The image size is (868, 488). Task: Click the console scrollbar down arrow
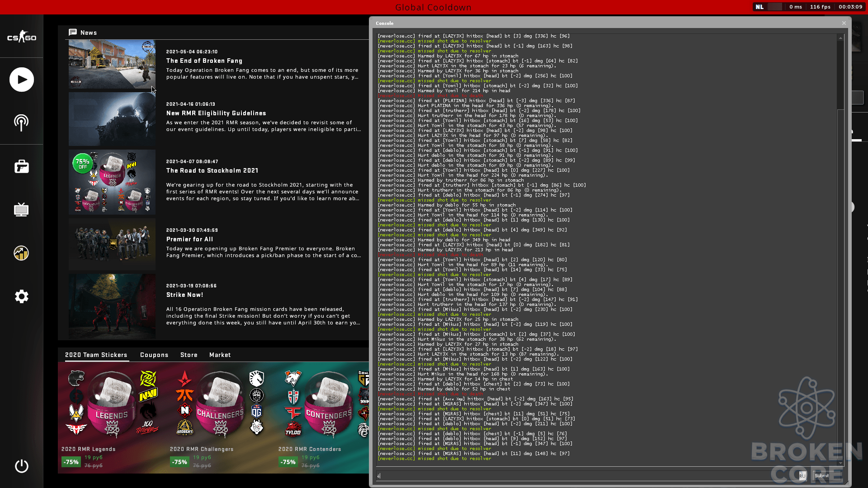pos(840,463)
